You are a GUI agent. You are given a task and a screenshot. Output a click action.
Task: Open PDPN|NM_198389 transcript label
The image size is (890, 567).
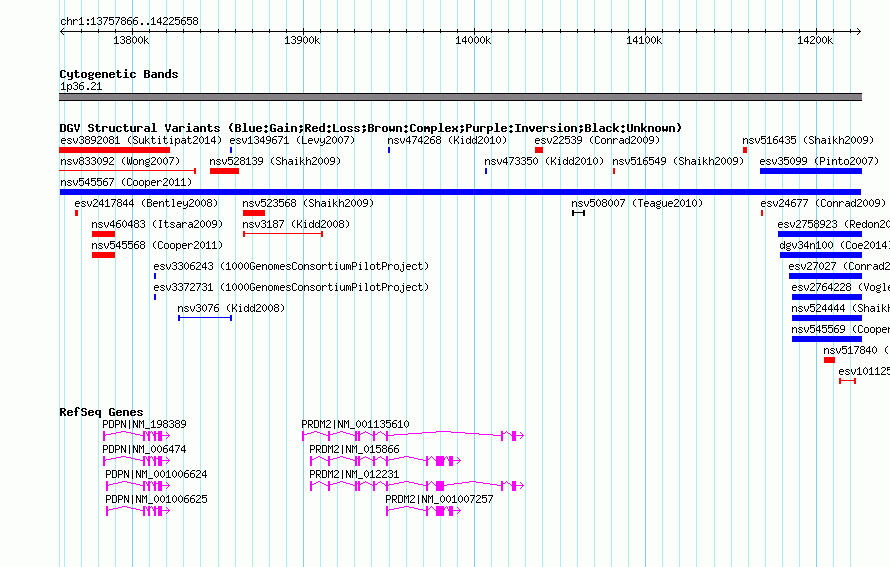click(144, 424)
